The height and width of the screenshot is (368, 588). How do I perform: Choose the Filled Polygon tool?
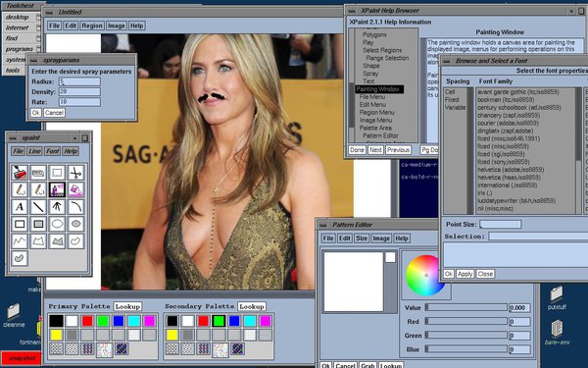click(57, 241)
